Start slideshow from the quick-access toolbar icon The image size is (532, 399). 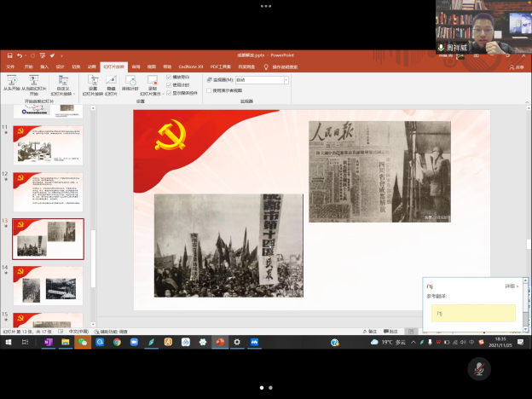point(43,55)
